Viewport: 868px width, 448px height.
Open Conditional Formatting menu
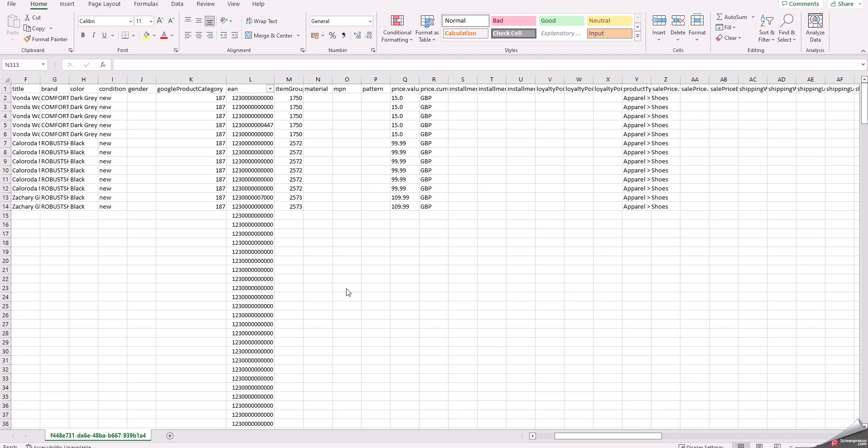coord(397,29)
